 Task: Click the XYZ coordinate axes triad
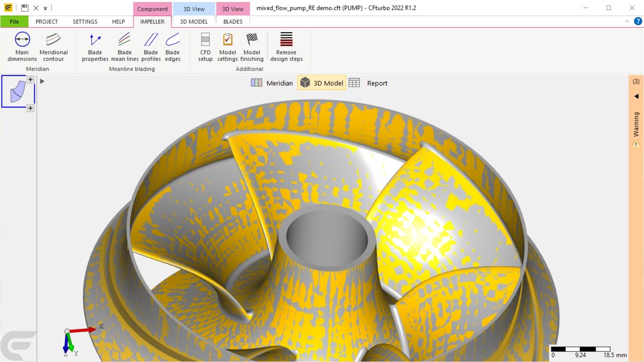tap(79, 340)
